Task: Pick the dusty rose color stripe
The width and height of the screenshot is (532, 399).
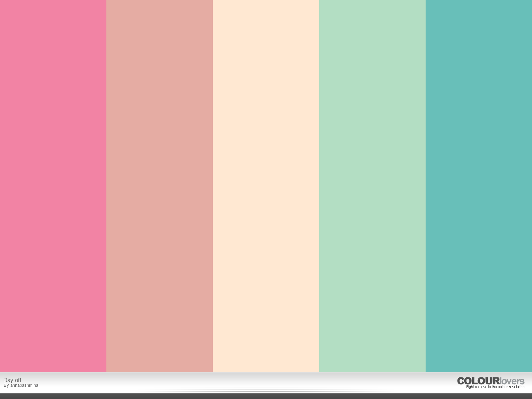Action: [x=160, y=186]
